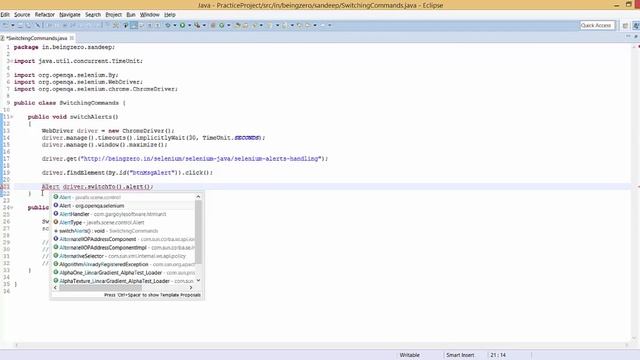Open the Navigate menu

[70, 15]
